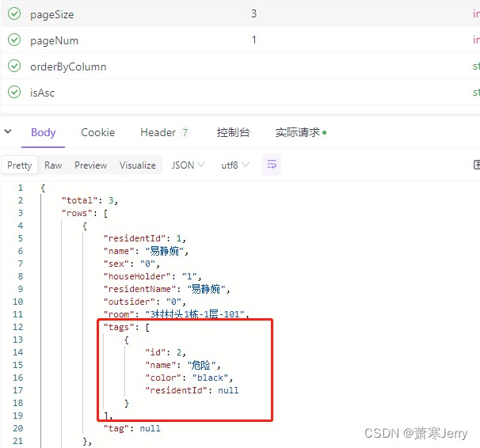This screenshot has width=480, height=448.
Task: Open the Header tab
Action: coord(165,132)
